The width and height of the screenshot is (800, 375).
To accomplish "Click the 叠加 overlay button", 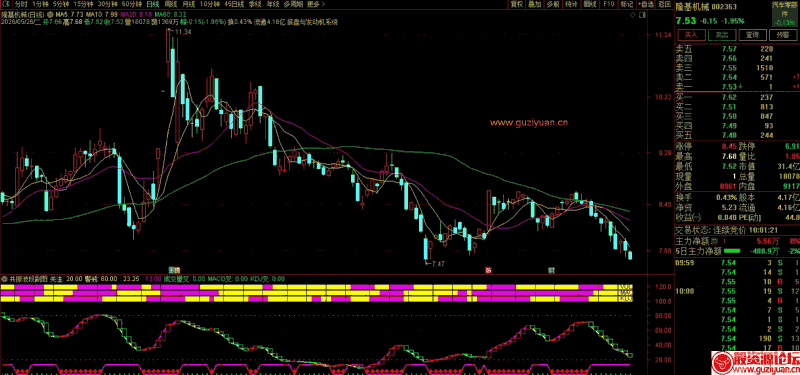I will [x=534, y=4].
